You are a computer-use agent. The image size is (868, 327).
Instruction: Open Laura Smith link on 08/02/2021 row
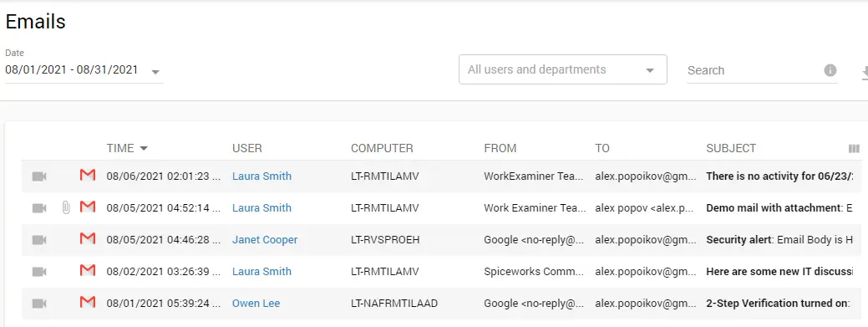pos(261,272)
